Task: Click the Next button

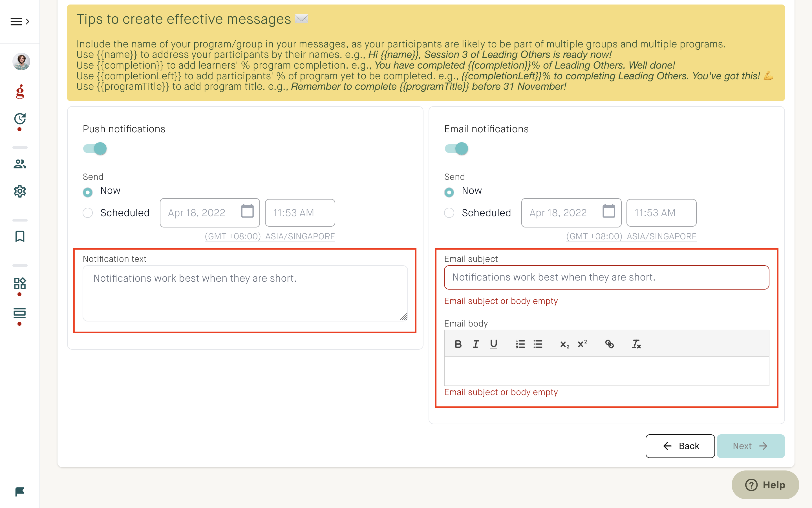Action: tap(751, 446)
